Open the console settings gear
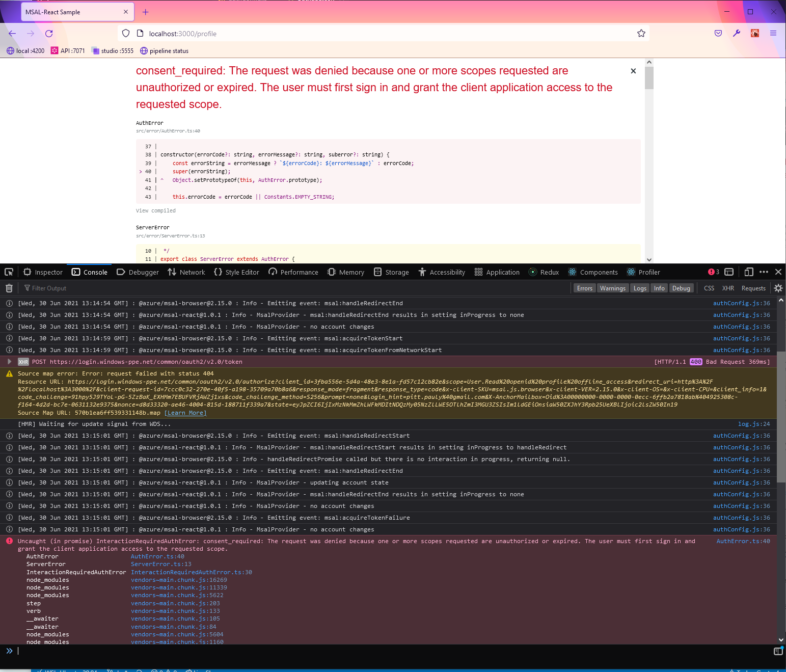The width and height of the screenshot is (786, 672). [778, 288]
